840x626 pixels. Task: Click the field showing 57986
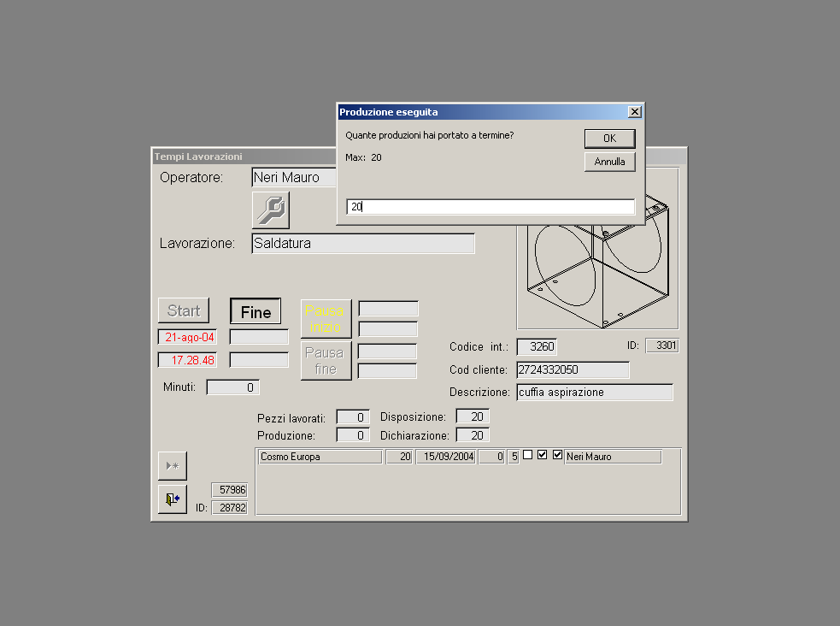[229, 490]
